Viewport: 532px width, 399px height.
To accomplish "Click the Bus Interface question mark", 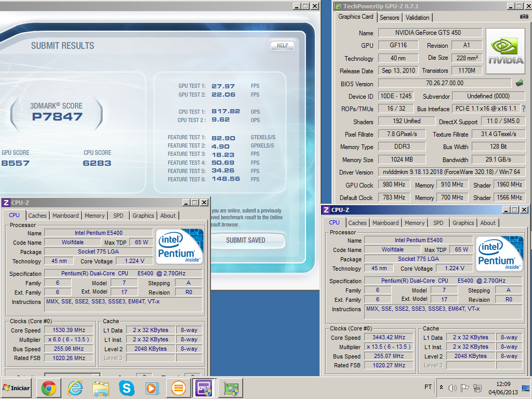I will [524, 109].
